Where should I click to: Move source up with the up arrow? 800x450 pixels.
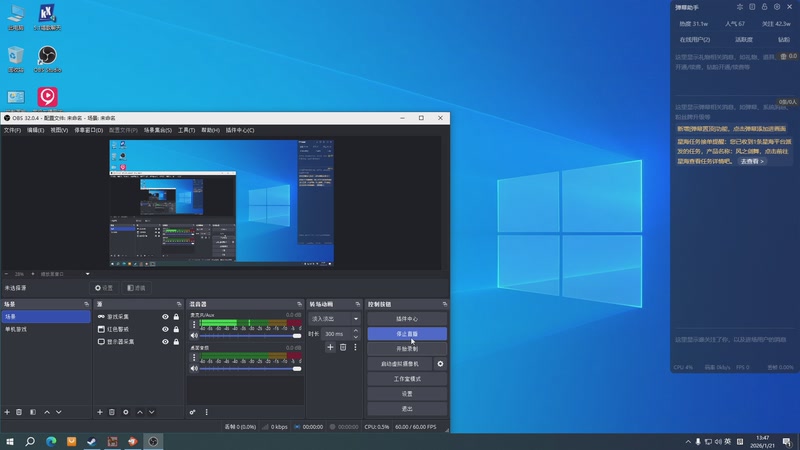140,412
